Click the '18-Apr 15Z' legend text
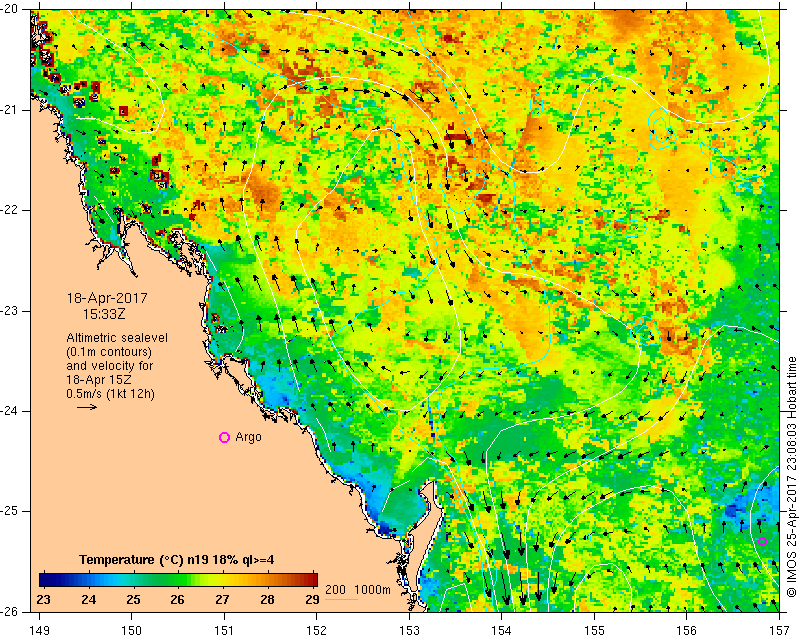 click(99, 380)
